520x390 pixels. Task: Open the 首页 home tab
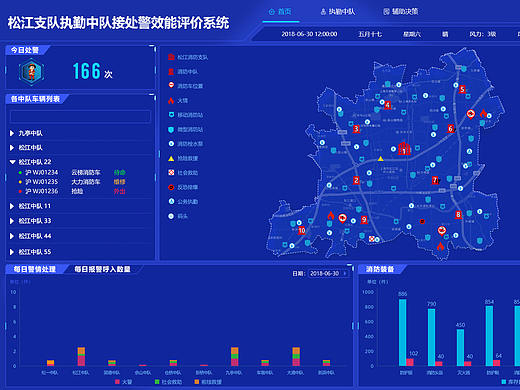click(x=280, y=12)
